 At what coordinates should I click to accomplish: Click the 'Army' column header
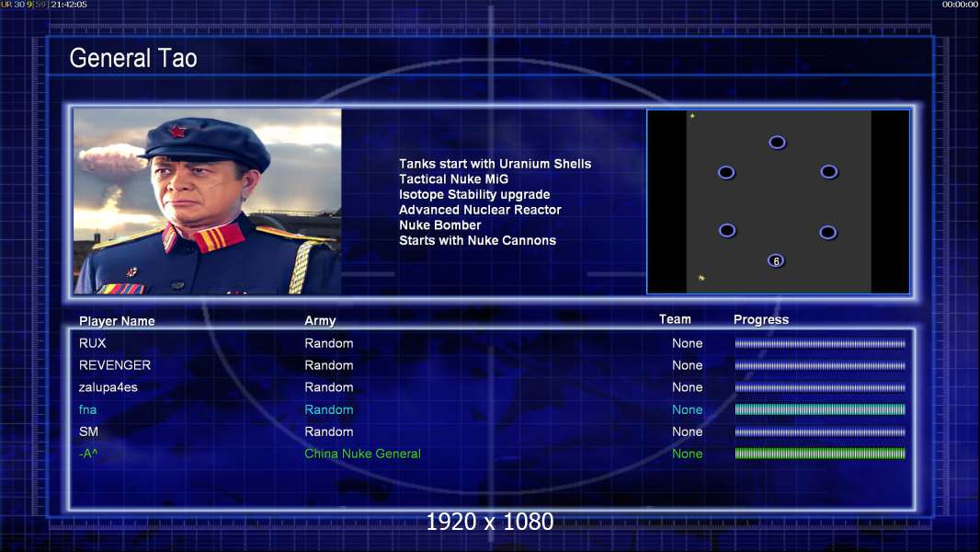tap(320, 321)
